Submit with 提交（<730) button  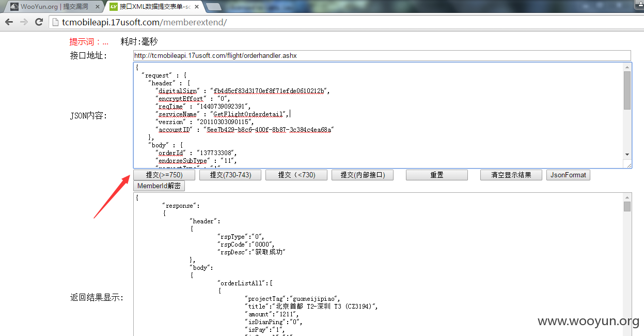(x=296, y=175)
